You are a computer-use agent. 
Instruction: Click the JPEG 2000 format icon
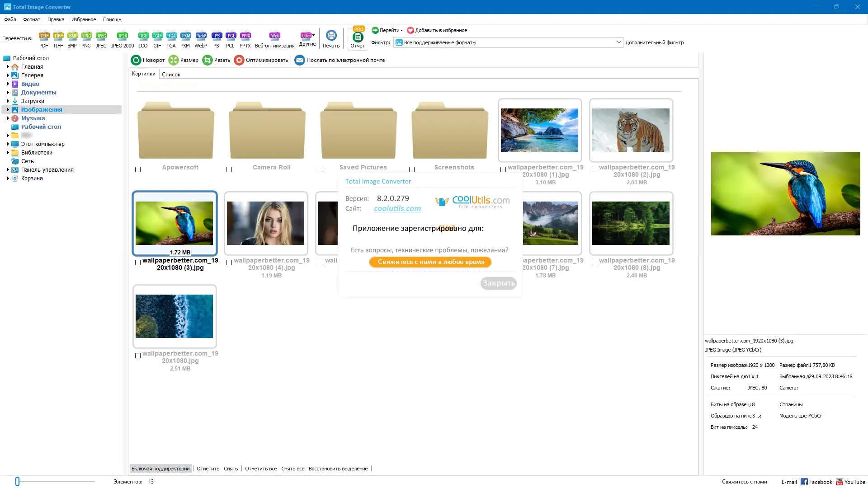click(x=123, y=36)
